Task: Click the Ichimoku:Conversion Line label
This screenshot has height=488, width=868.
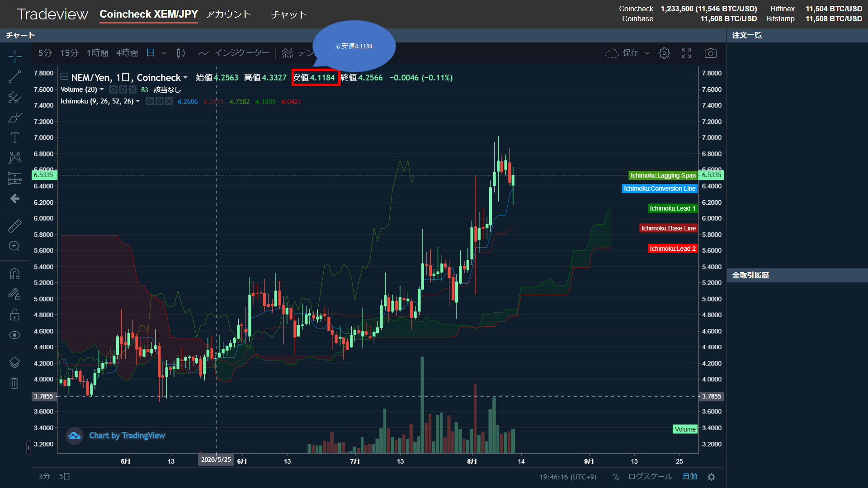Action: coord(660,188)
